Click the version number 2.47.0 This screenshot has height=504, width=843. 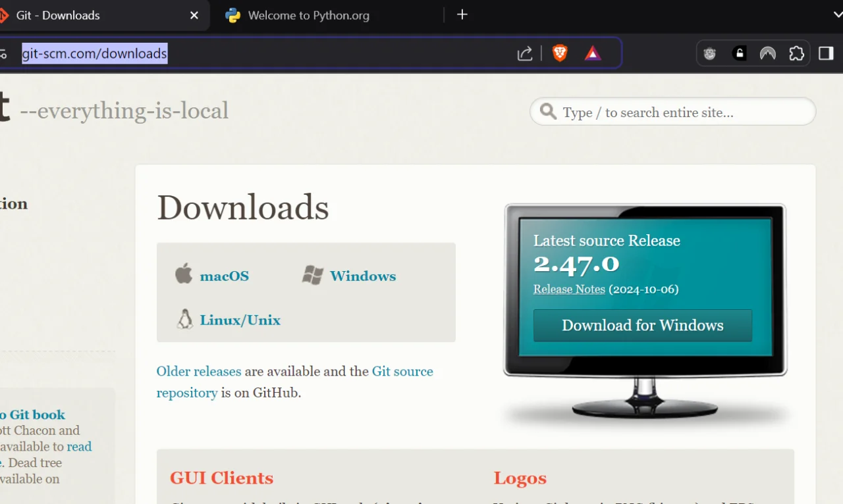(576, 263)
